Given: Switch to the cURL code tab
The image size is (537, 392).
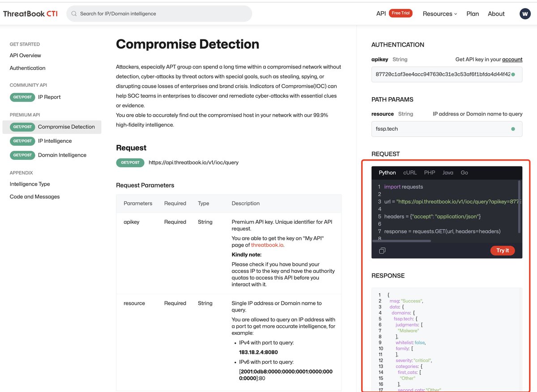Looking at the screenshot, I should pyautogui.click(x=410, y=173).
